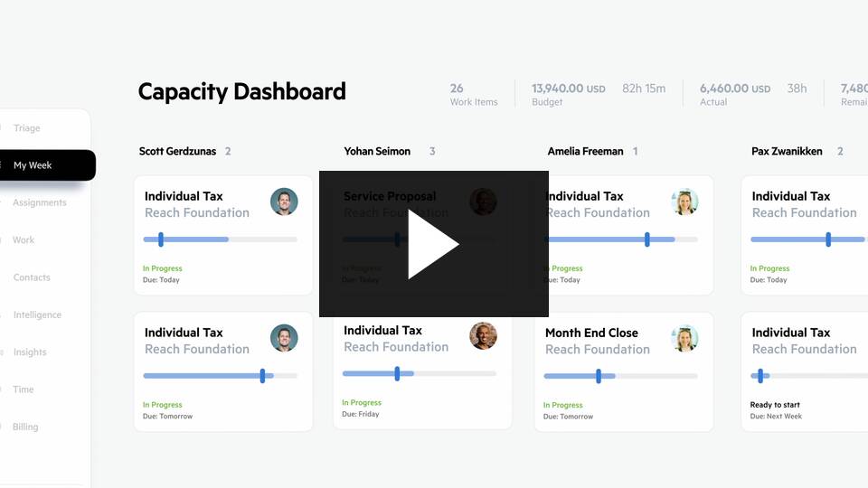The height and width of the screenshot is (488, 868).
Task: Select the Pax Zwanikken column header
Action: tap(787, 152)
